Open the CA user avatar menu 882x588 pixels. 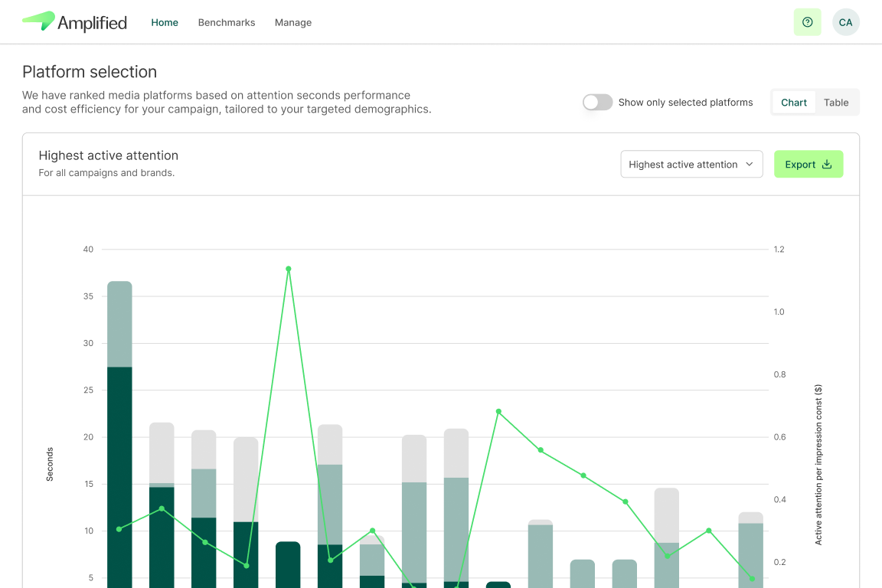[x=845, y=22]
